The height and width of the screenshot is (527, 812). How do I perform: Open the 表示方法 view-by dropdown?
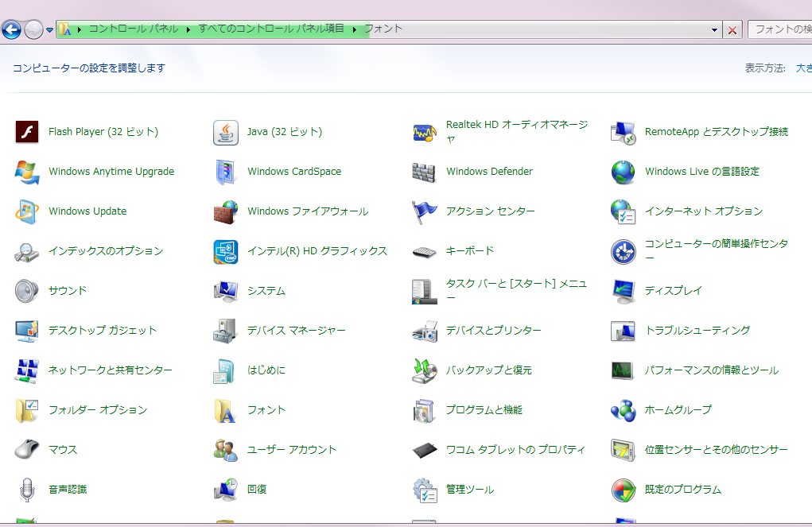coord(803,68)
